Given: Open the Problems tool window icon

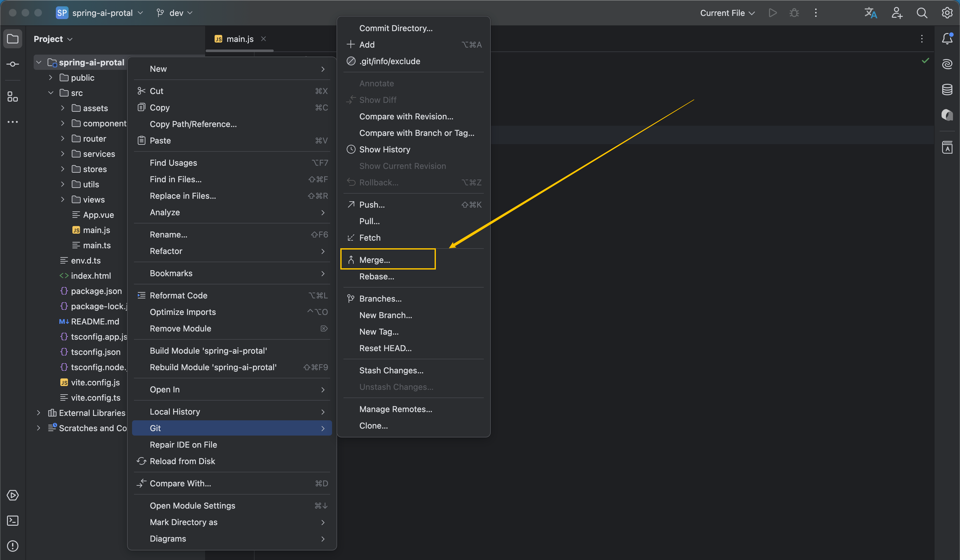Looking at the screenshot, I should point(13,546).
